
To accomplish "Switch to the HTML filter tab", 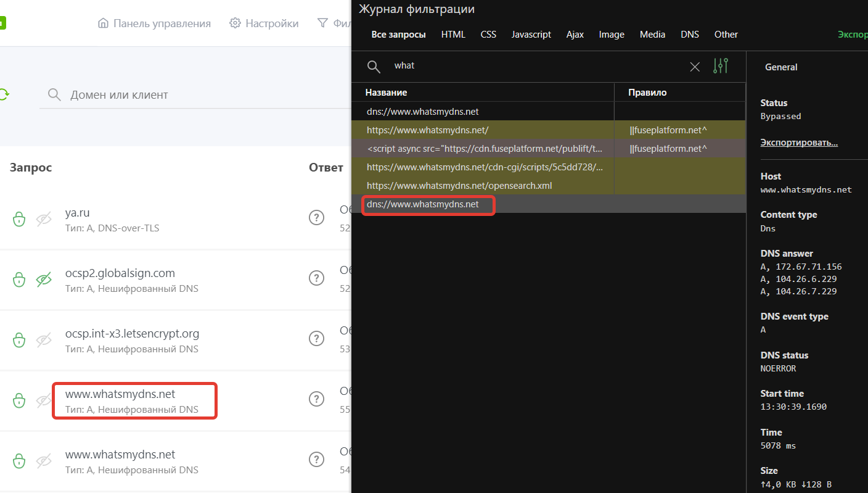I will pyautogui.click(x=453, y=35).
